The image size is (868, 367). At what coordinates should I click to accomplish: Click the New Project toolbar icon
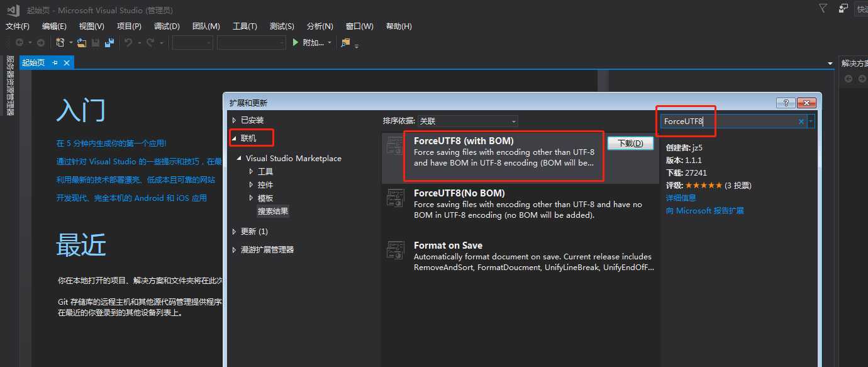tap(60, 43)
